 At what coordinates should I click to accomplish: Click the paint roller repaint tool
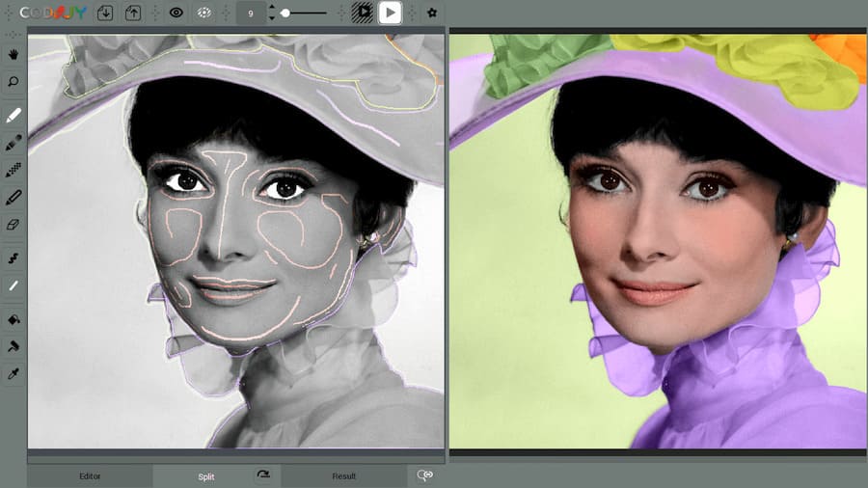tap(14, 346)
